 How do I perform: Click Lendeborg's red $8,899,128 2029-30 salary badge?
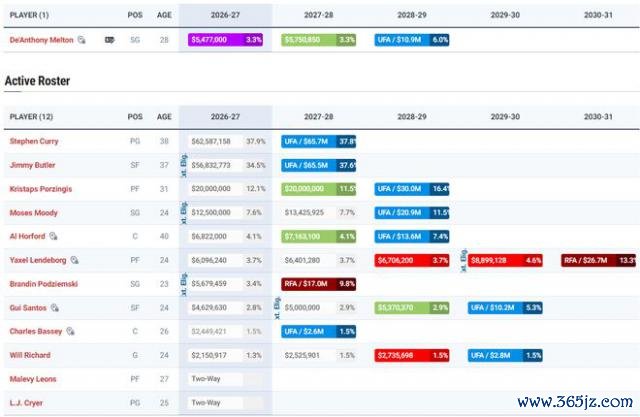pos(505,260)
